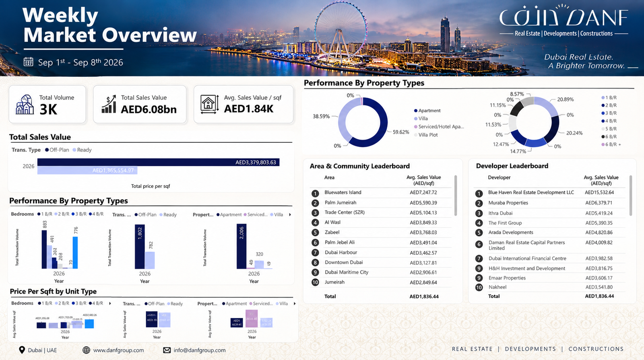Select the Downtown Dubai row name
This screenshot has width=644, height=360.
pyautogui.click(x=344, y=262)
